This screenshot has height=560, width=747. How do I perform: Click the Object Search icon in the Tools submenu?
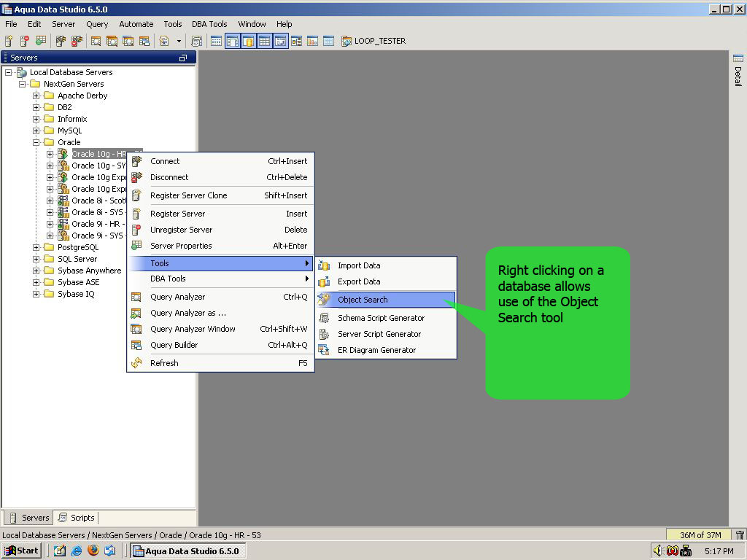(324, 300)
